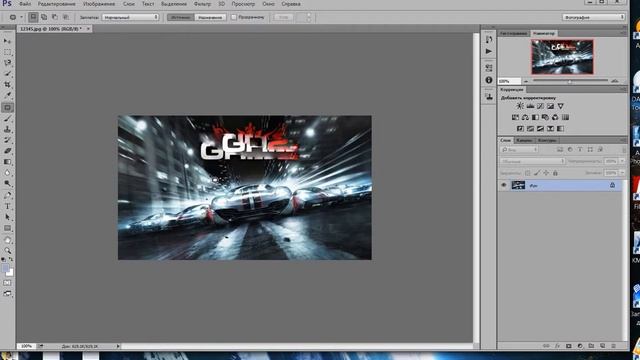Add a Hue/Saturation adjustment
Screen dimensions: 640x360
click(x=515, y=118)
